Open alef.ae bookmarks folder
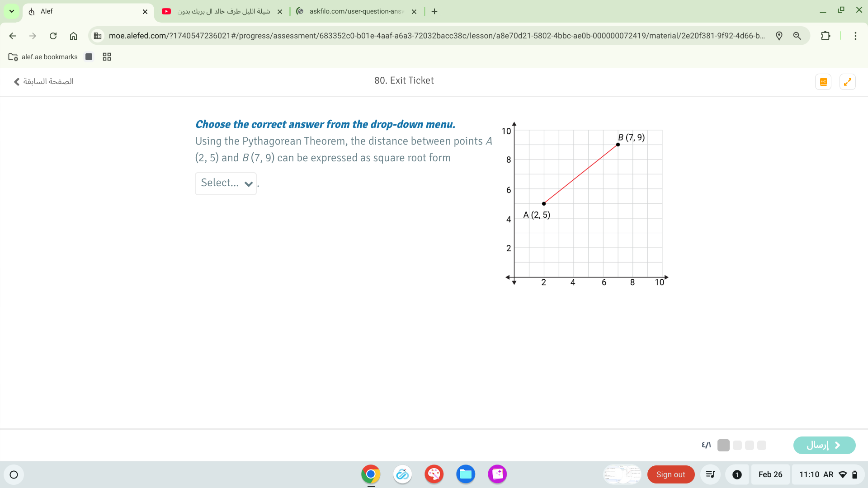868x488 pixels. [43, 57]
